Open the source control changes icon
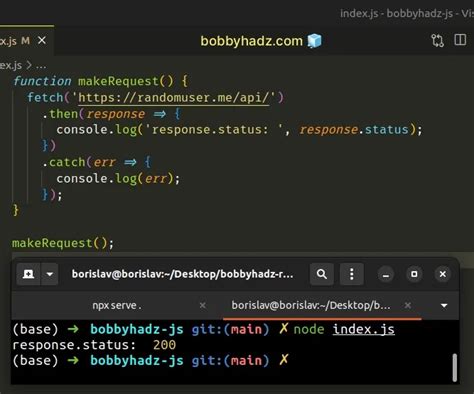 pyautogui.click(x=437, y=41)
